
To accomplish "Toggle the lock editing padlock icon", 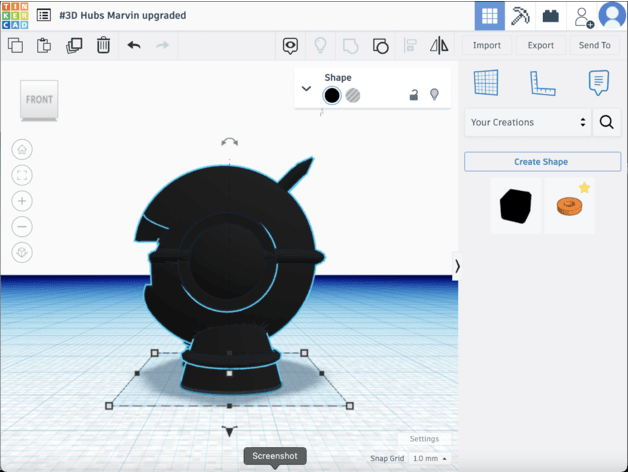I will 414,95.
